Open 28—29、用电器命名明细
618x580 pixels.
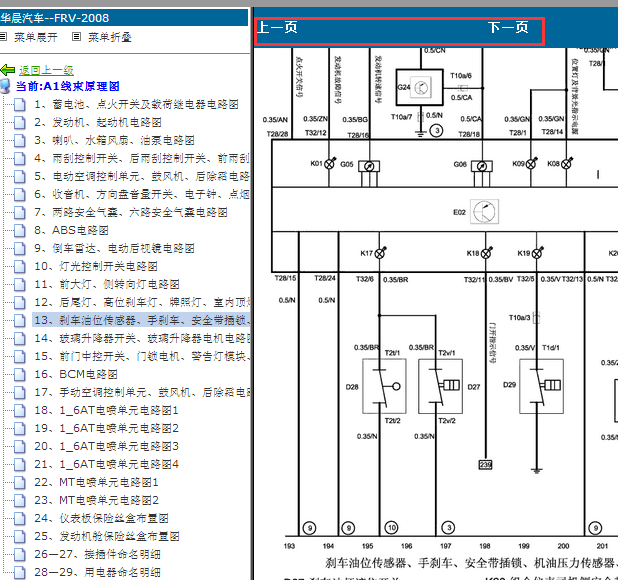coord(97,573)
